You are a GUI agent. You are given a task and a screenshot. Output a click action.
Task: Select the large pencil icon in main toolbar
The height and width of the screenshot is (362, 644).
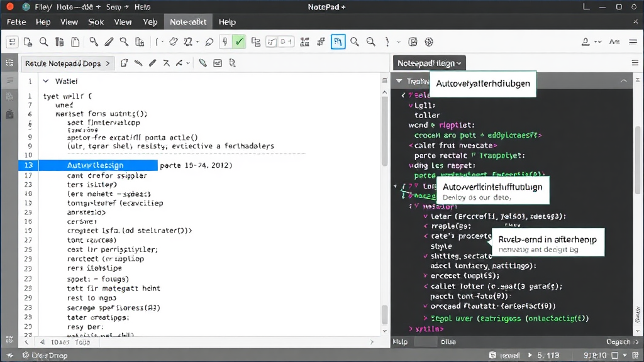(109, 42)
